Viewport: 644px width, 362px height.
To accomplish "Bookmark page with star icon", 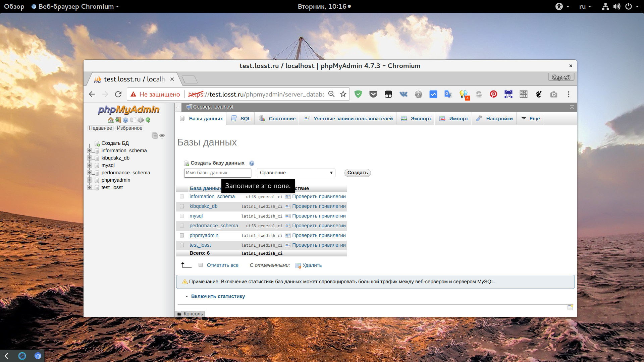I will coord(343,94).
